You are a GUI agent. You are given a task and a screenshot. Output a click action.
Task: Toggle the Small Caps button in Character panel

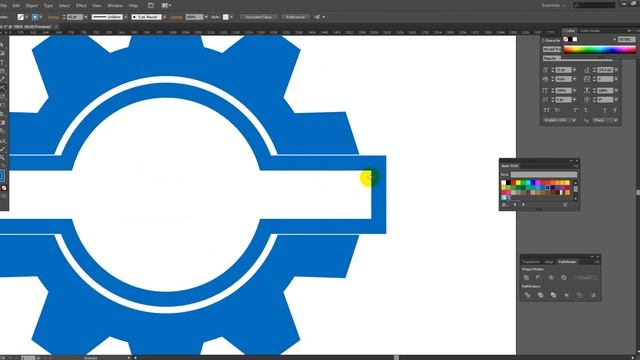pyautogui.click(x=557, y=111)
